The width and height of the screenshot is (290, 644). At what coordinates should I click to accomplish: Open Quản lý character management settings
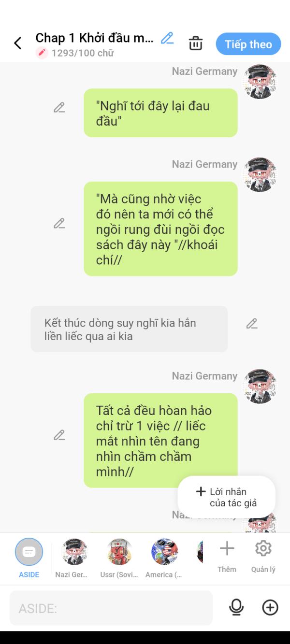(x=263, y=556)
